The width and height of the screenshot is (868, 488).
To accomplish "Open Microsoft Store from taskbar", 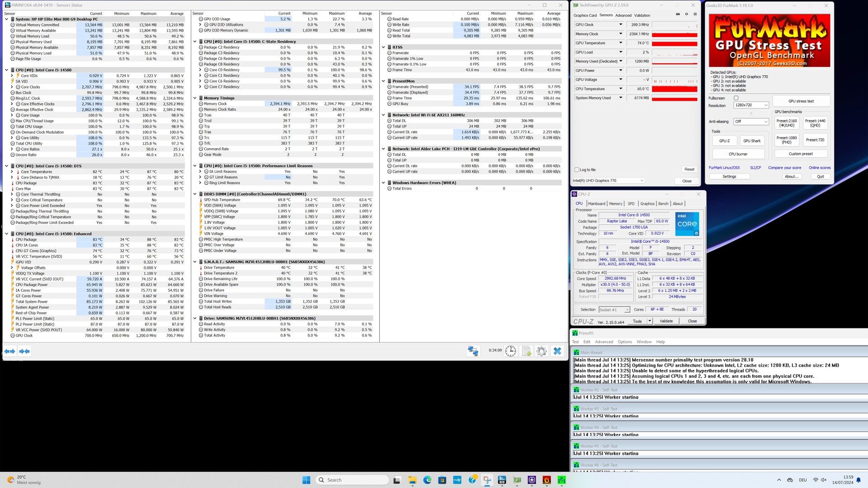I will coord(442,480).
